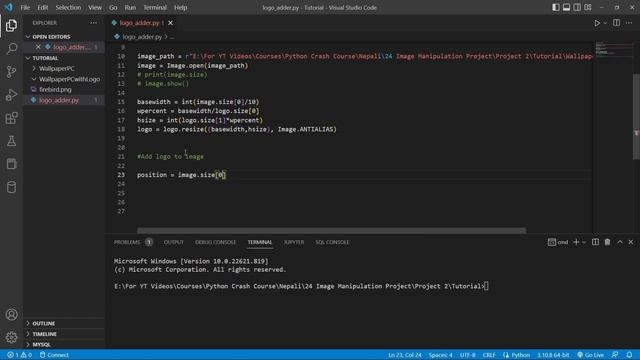This screenshot has width=640, height=360.
Task: Toggle primary side bar layout icon
Action: 556,7
